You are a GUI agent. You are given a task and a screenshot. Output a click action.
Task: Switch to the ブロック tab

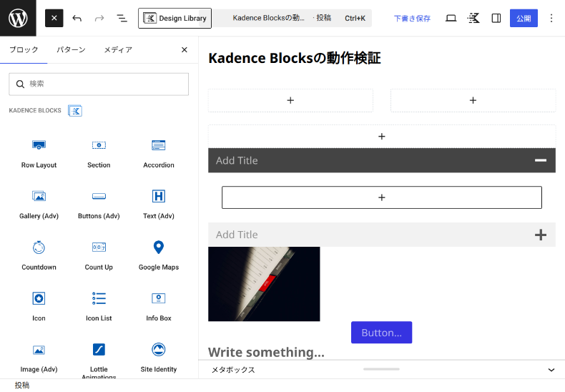coord(24,50)
